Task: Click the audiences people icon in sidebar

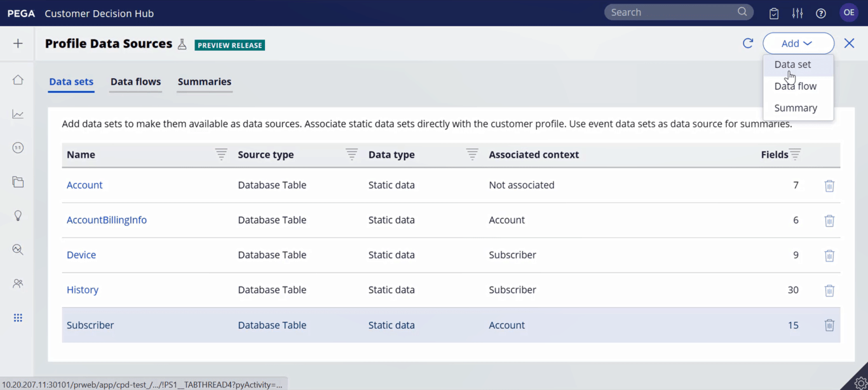Action: point(17,282)
